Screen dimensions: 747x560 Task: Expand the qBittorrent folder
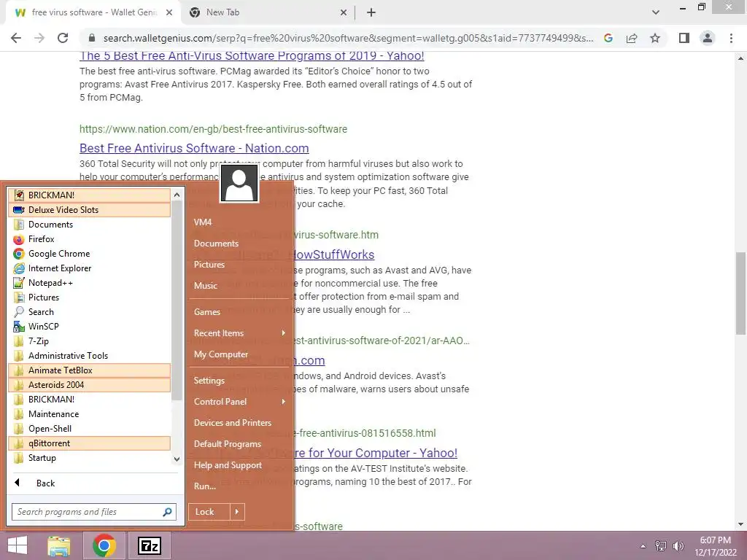89,443
